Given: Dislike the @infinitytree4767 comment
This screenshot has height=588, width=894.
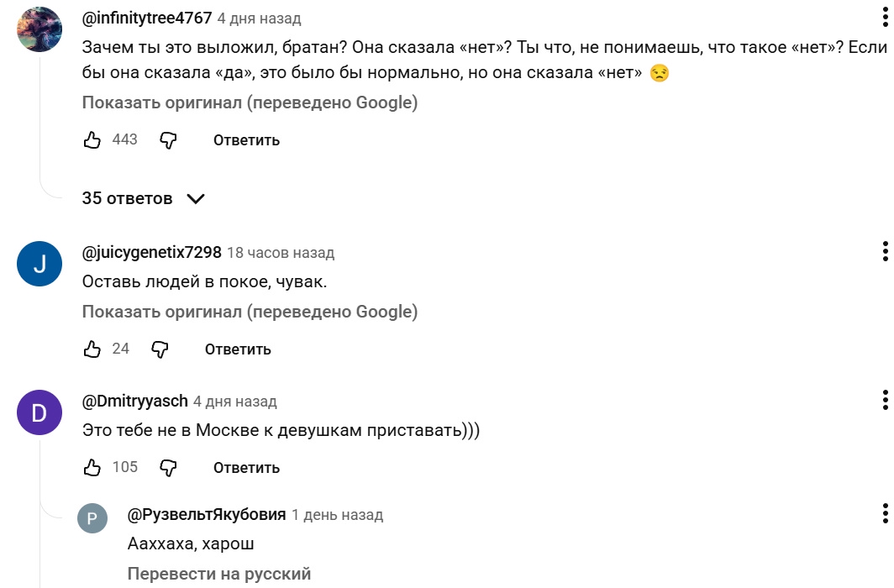Looking at the screenshot, I should coord(168,140).
